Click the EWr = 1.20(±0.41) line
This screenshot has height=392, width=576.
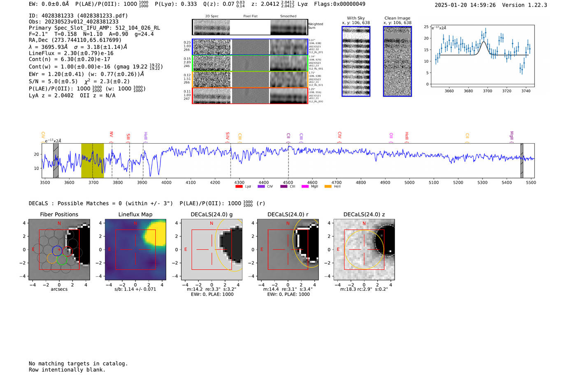pos(86,74)
